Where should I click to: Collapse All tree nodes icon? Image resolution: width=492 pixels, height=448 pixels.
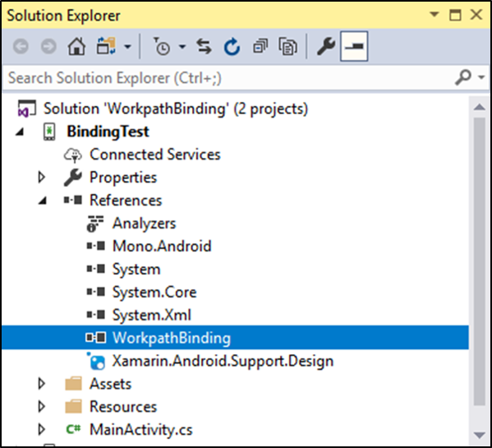(260, 47)
